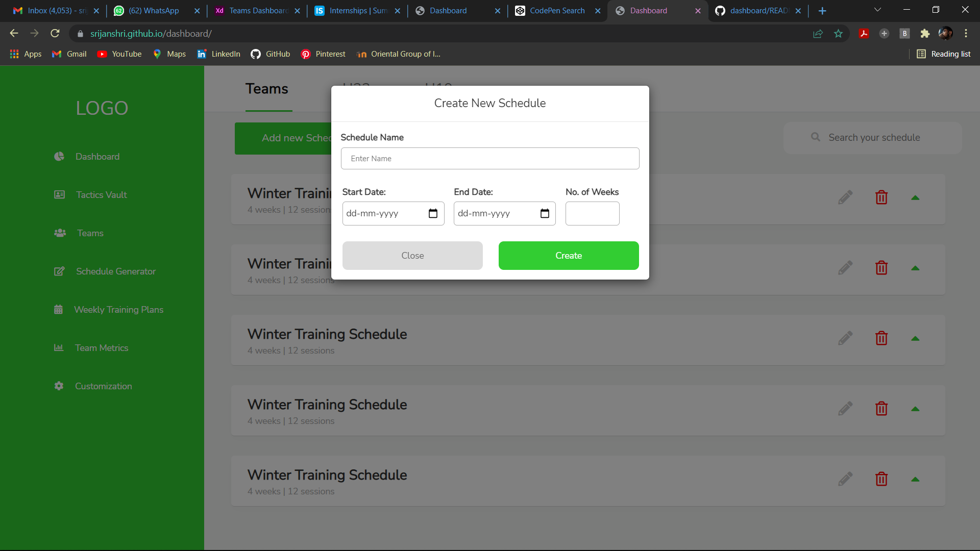Open Customization in the sidebar
The height and width of the screenshot is (551, 980).
pos(93,386)
